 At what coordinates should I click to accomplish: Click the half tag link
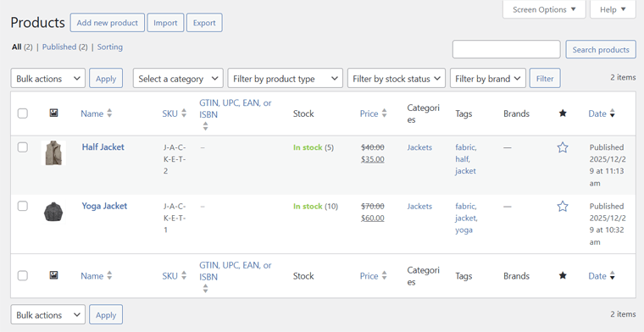coord(463,159)
